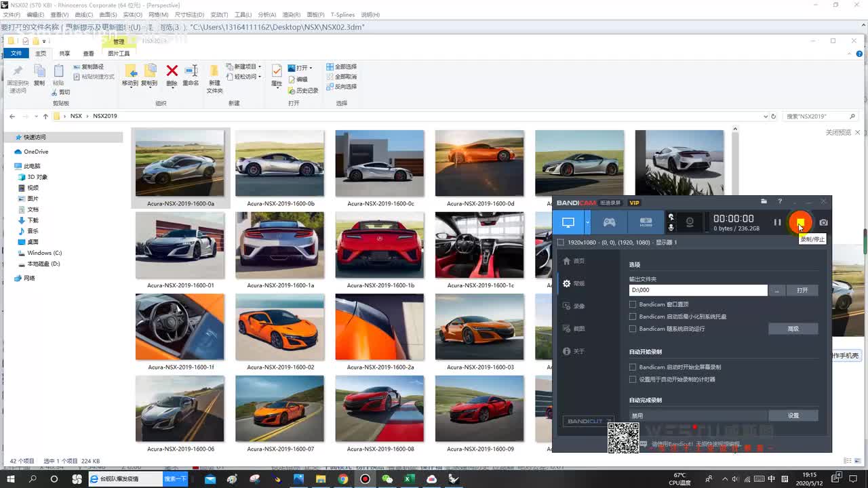868x488 pixels.
Task: Toggle the 1920x1080 display selection checkbox
Action: [x=560, y=242]
